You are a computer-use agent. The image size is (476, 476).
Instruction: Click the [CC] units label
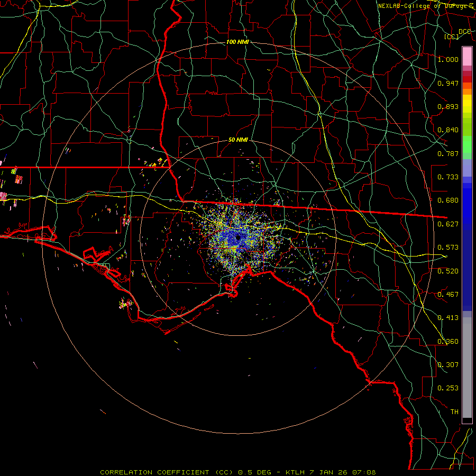452,36
